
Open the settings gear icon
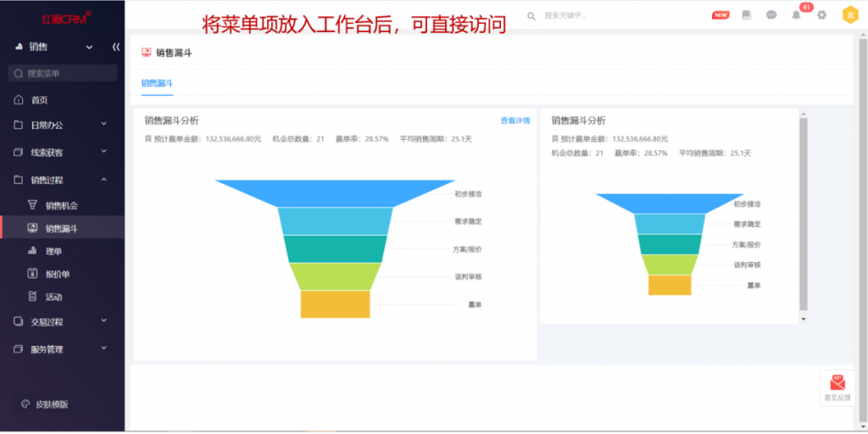pos(821,15)
